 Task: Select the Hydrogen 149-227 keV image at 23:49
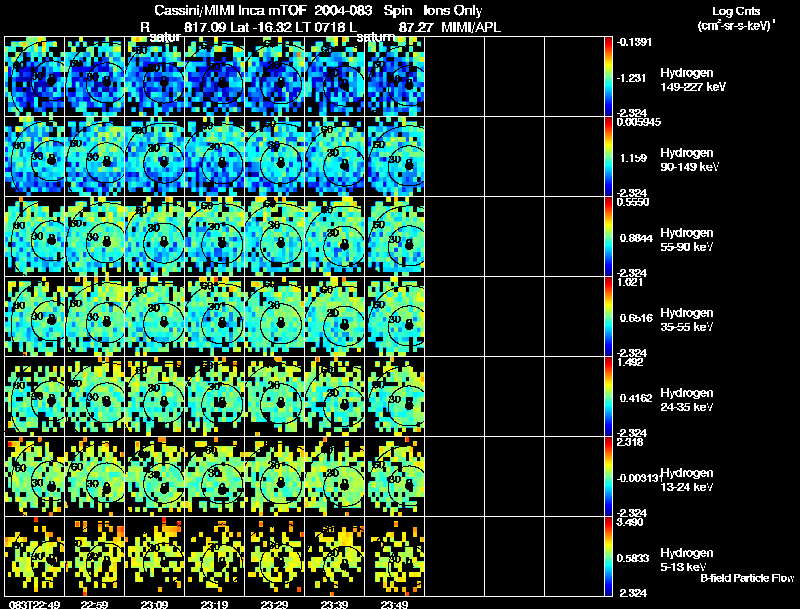pyautogui.click(x=394, y=76)
